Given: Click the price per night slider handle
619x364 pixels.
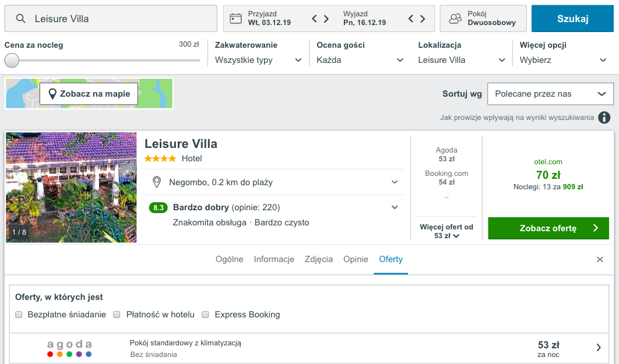Looking at the screenshot, I should tap(12, 61).
